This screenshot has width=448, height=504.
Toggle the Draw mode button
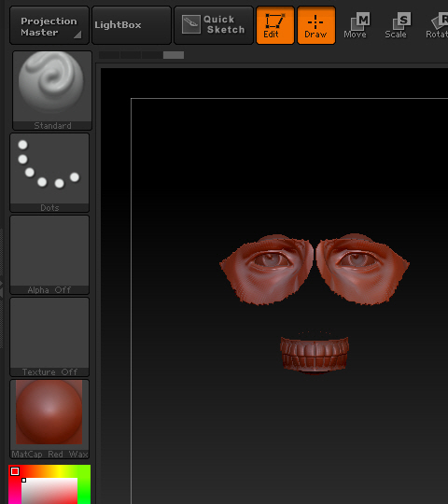(316, 25)
